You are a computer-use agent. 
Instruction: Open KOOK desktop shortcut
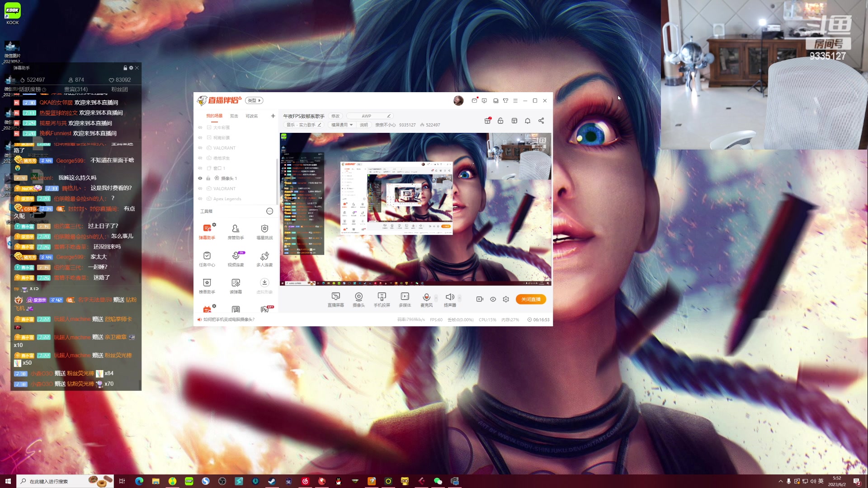[x=13, y=13]
